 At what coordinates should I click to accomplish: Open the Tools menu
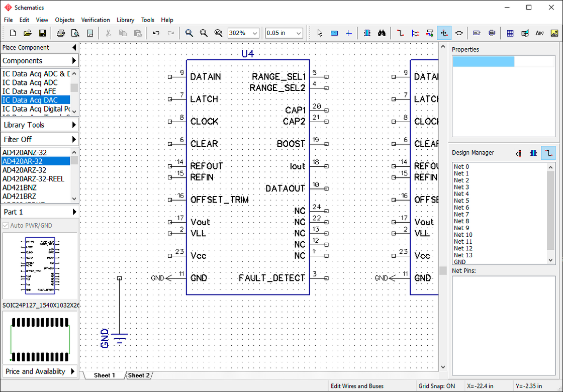148,20
